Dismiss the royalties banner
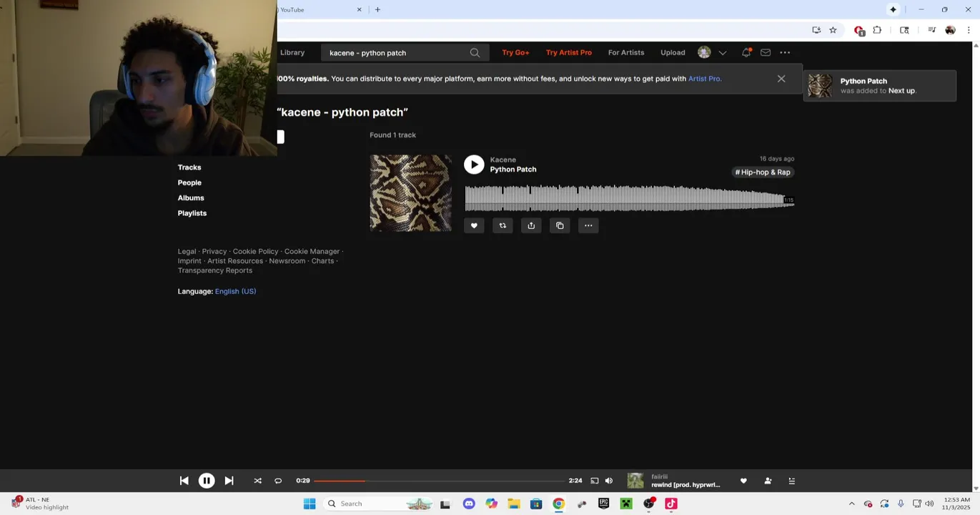 pyautogui.click(x=781, y=79)
